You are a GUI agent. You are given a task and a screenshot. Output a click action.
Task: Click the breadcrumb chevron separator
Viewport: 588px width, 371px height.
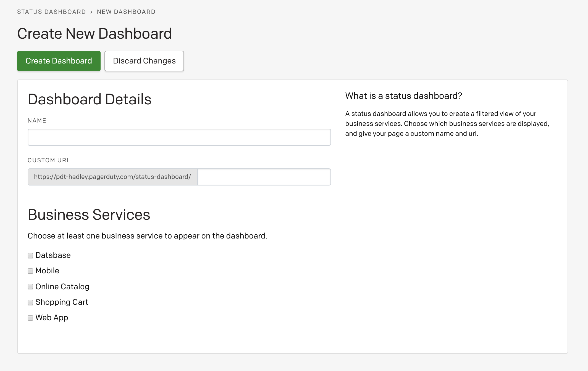pos(91,12)
